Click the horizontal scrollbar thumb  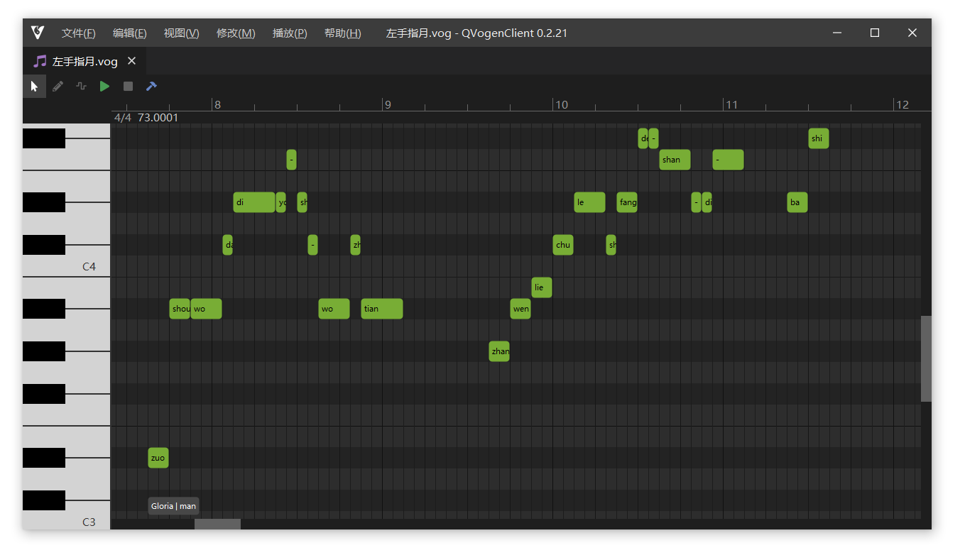217,524
